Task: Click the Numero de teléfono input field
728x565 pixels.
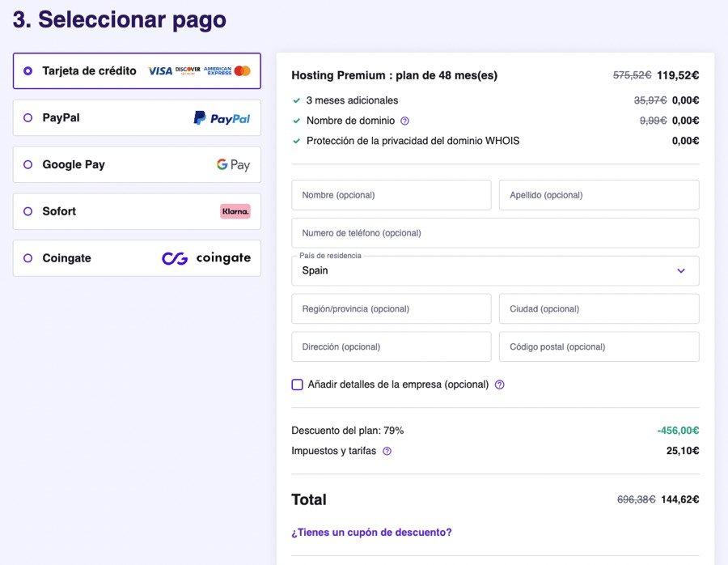Action: click(495, 233)
